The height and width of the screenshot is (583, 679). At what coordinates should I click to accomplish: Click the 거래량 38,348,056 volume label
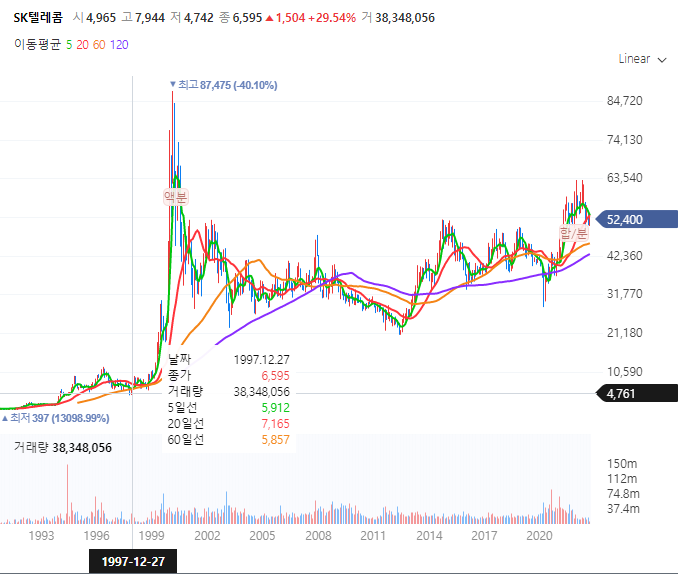(63, 447)
